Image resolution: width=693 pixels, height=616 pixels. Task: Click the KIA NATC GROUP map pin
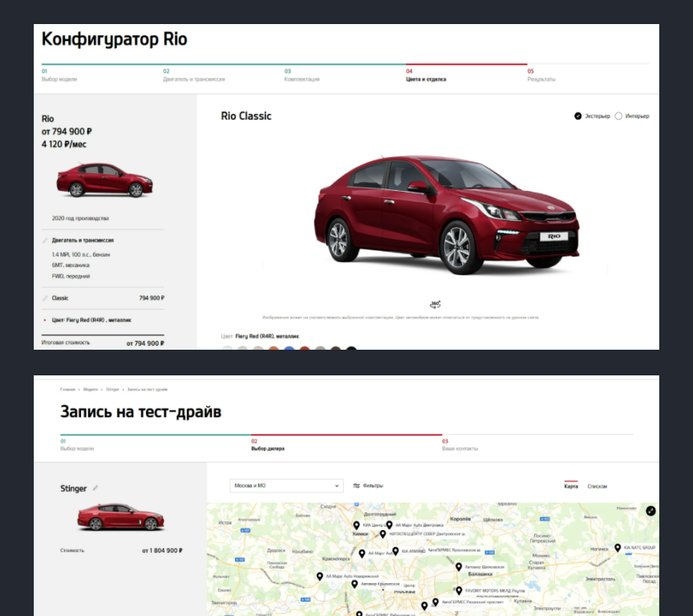point(618,548)
